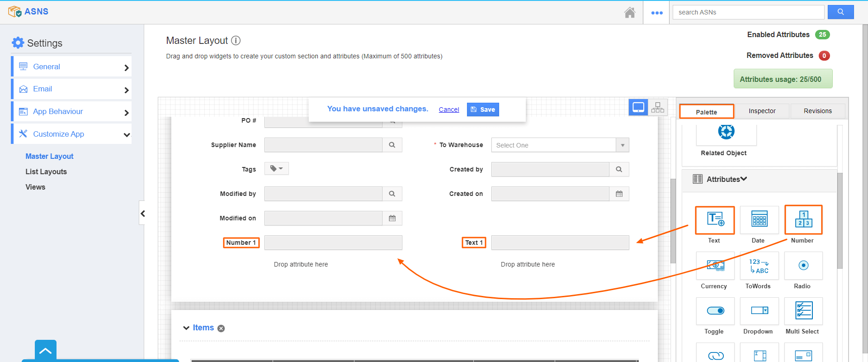Click the Settings gear icon
868x362 pixels.
[18, 43]
